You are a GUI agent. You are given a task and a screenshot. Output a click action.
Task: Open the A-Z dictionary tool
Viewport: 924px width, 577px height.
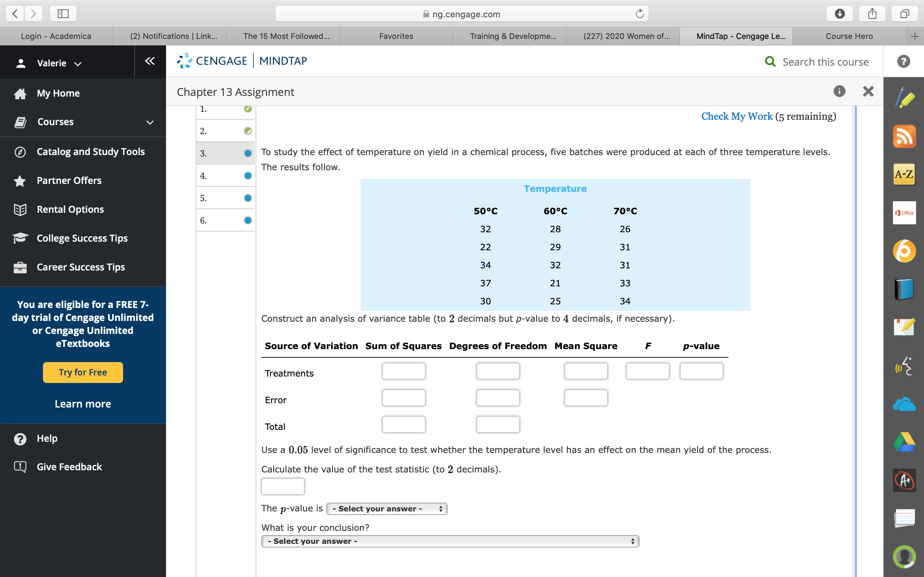pos(904,174)
